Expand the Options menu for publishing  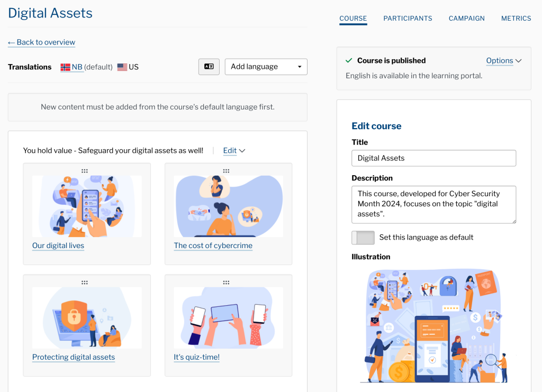(503, 60)
